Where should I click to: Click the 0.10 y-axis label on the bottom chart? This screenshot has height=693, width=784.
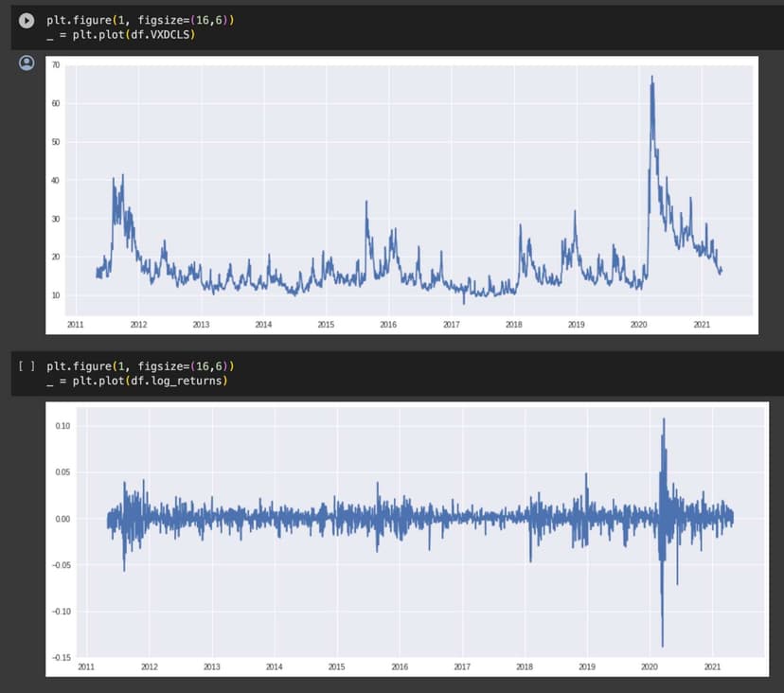pyautogui.click(x=62, y=426)
